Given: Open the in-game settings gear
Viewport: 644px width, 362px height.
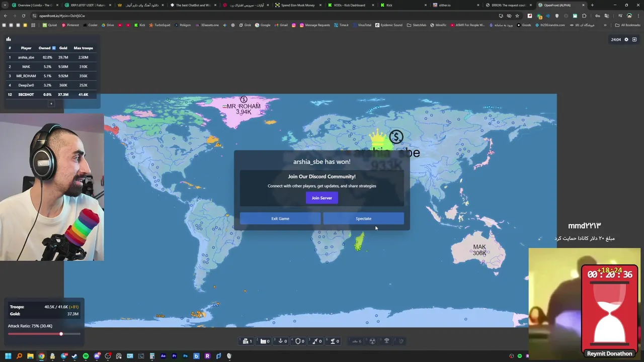Looking at the screenshot, I should click(626, 40).
